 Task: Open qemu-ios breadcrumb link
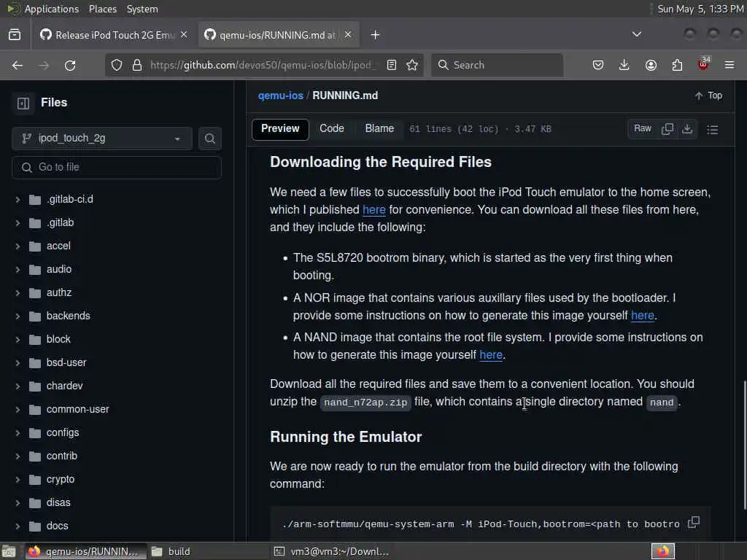click(x=281, y=96)
